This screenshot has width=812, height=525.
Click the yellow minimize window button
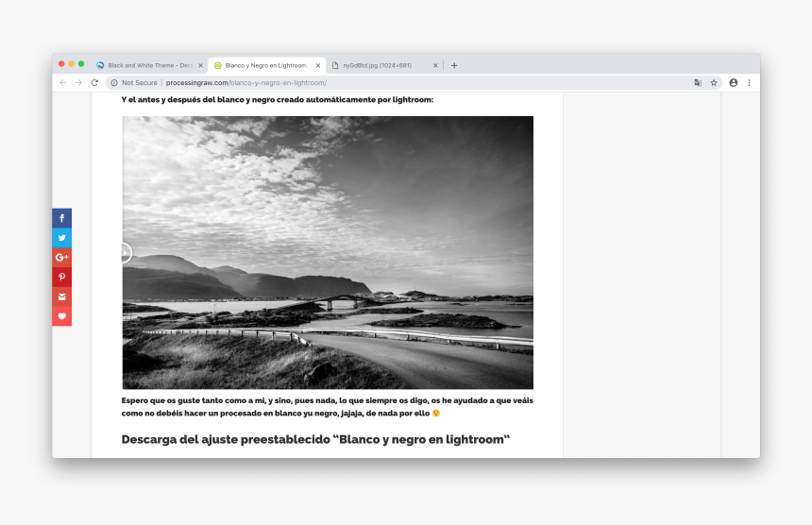[72, 64]
